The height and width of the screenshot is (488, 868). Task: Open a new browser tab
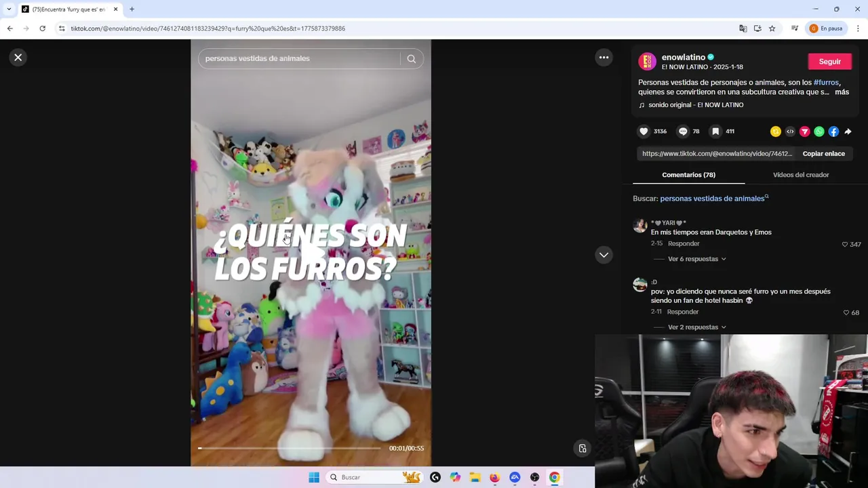(x=132, y=9)
